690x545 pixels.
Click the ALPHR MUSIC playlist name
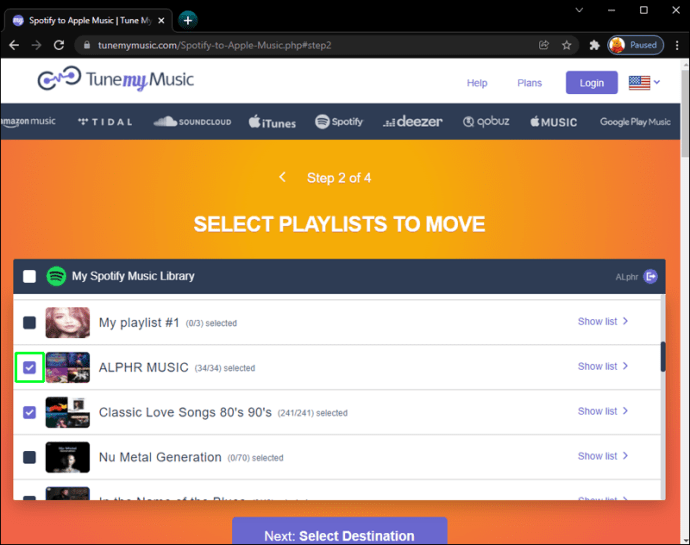pyautogui.click(x=143, y=368)
